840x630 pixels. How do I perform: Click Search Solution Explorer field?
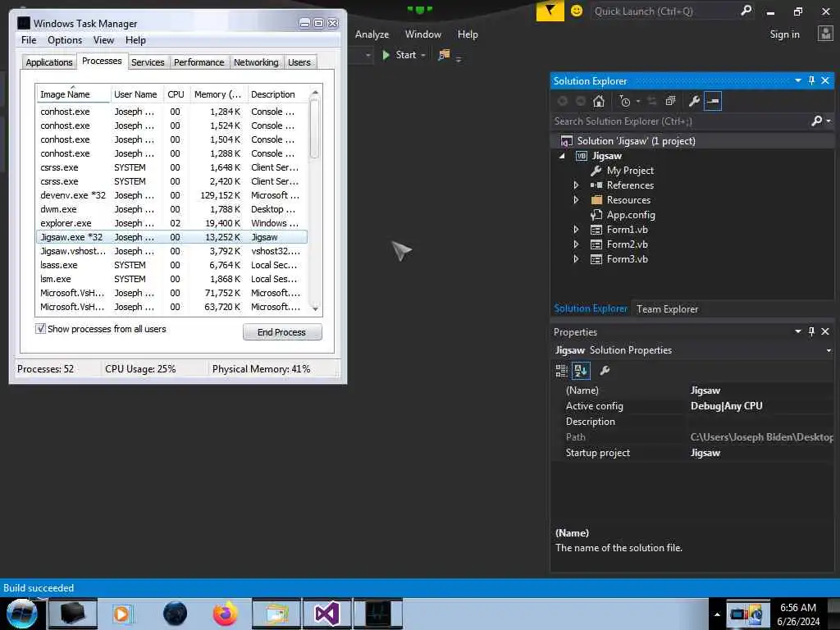click(680, 121)
